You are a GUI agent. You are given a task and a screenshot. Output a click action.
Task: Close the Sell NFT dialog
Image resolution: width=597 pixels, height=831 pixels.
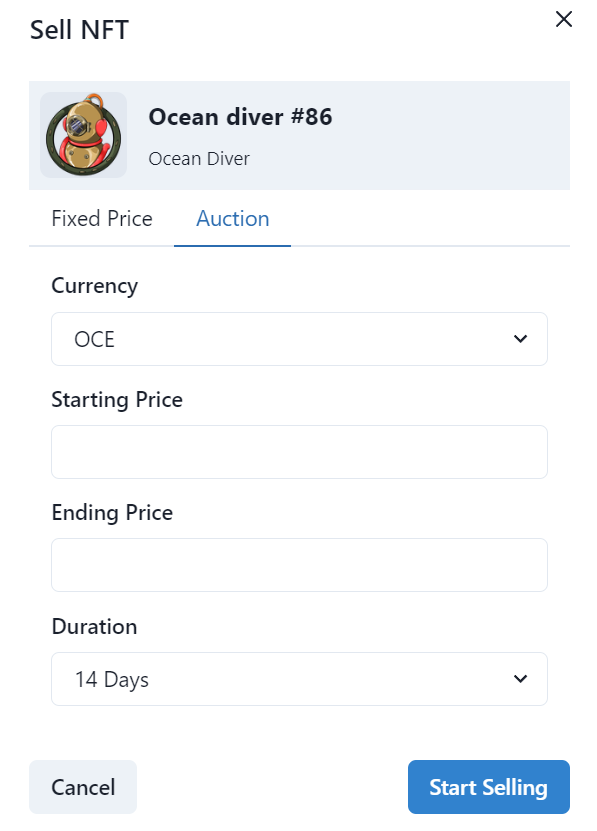pos(564,19)
